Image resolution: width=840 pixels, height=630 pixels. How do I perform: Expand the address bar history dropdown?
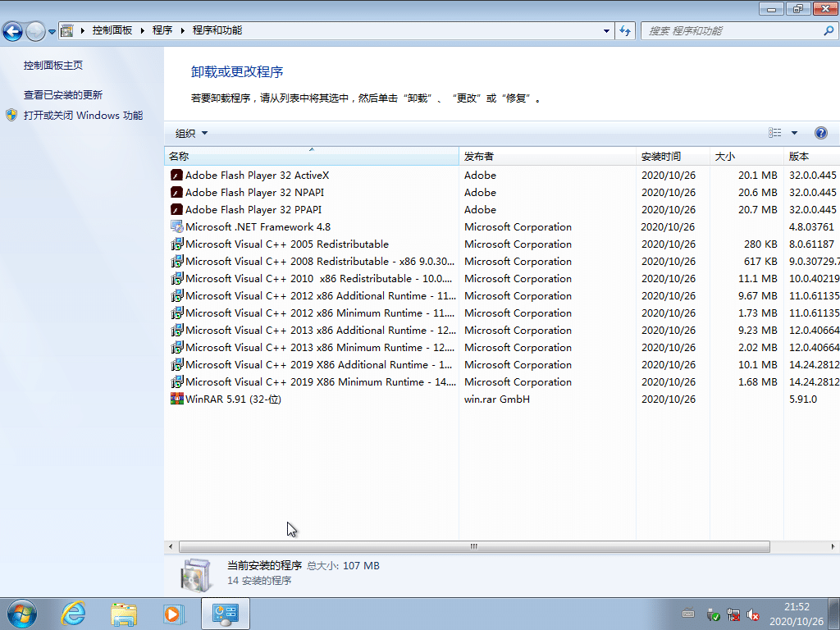(x=605, y=30)
